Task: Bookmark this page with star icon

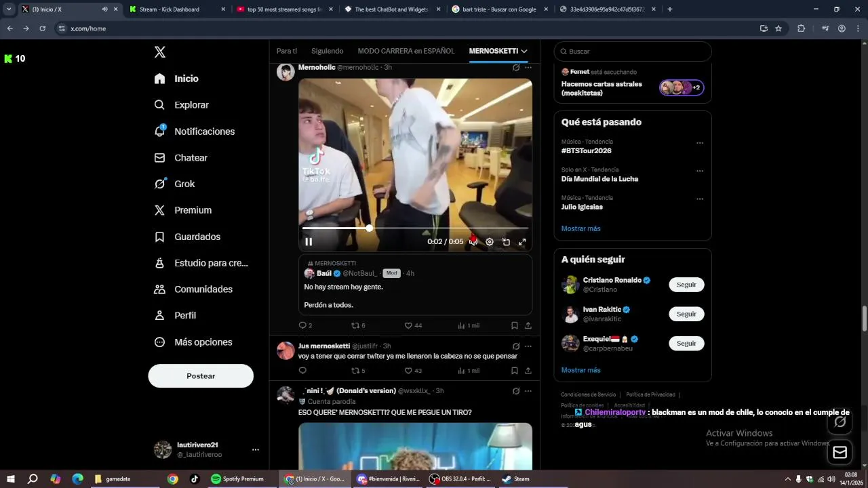Action: click(778, 28)
